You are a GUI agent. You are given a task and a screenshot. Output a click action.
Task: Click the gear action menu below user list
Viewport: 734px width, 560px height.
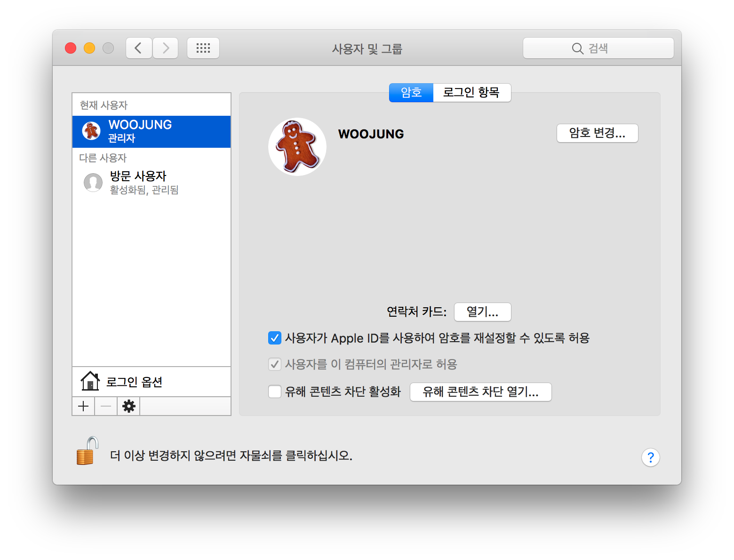coord(128,406)
